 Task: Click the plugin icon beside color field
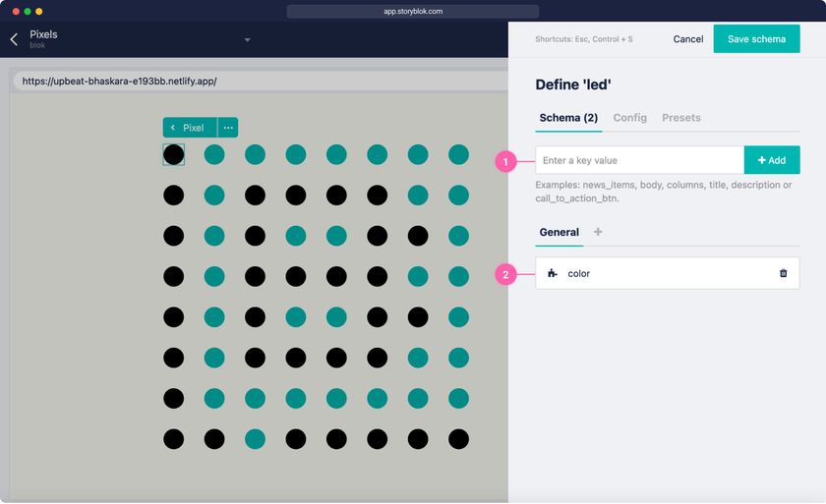pyautogui.click(x=552, y=273)
